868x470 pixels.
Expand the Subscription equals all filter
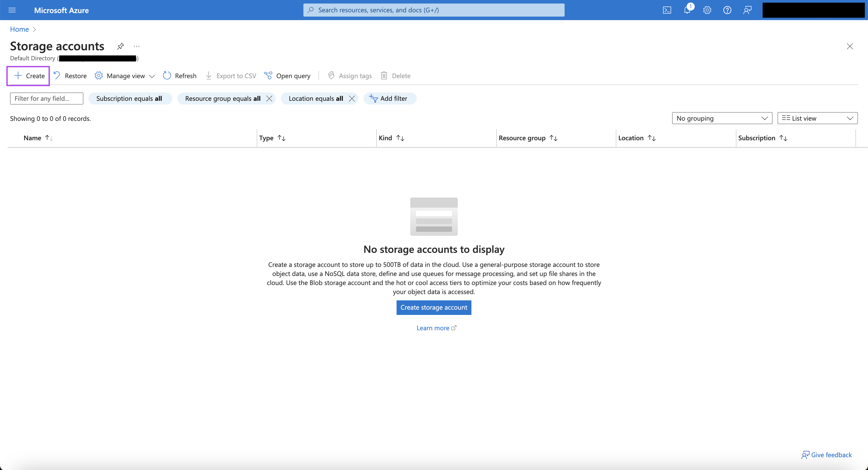(129, 98)
